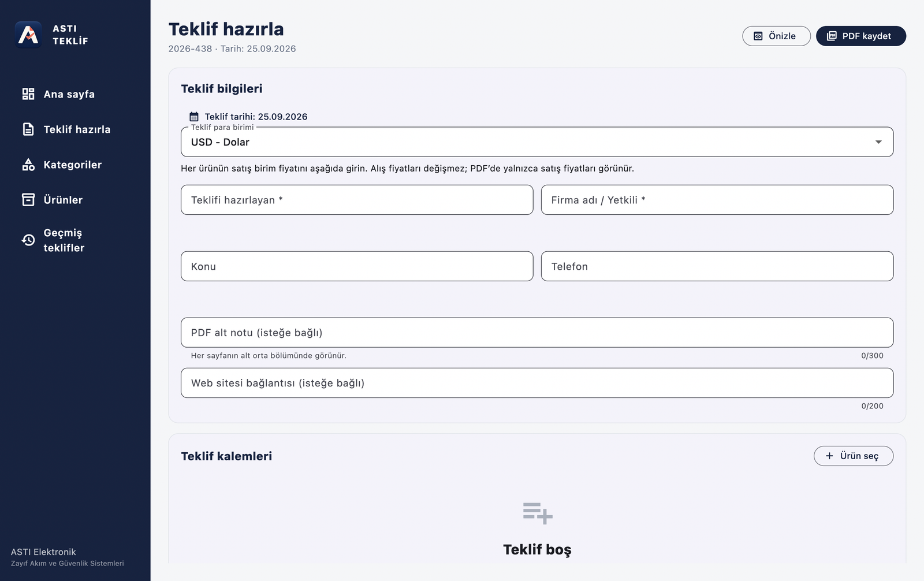Focus the Teklifi hazırlayan field
The width and height of the screenshot is (924, 581).
click(357, 200)
